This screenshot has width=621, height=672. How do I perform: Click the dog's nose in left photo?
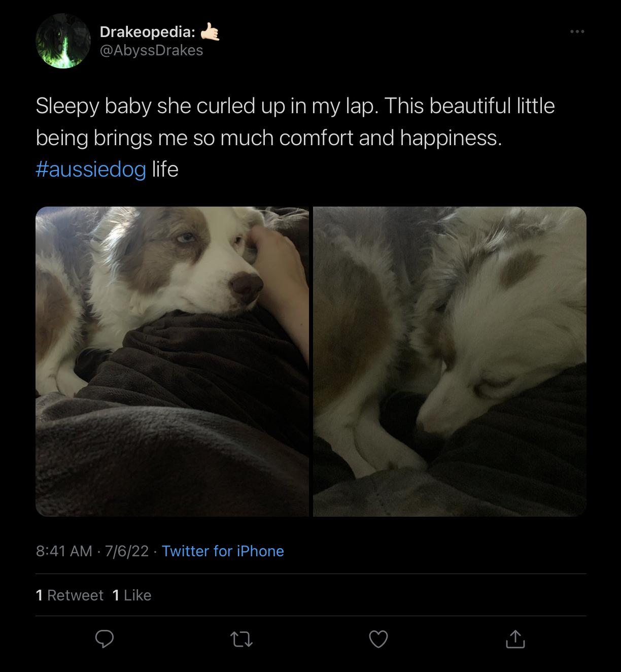click(246, 286)
